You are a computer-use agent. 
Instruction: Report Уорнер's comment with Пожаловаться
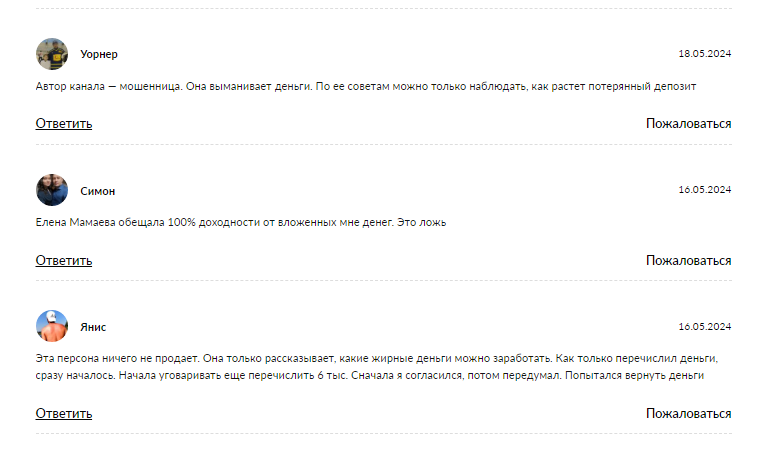688,123
